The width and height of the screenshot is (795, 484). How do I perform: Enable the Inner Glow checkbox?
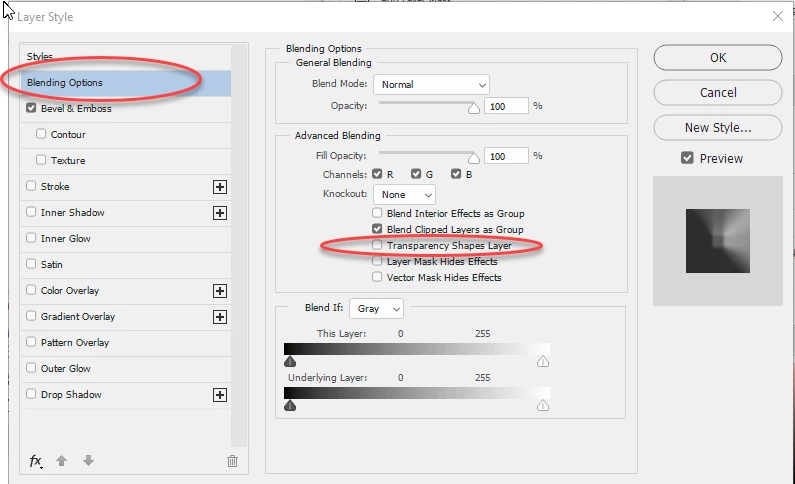31,238
